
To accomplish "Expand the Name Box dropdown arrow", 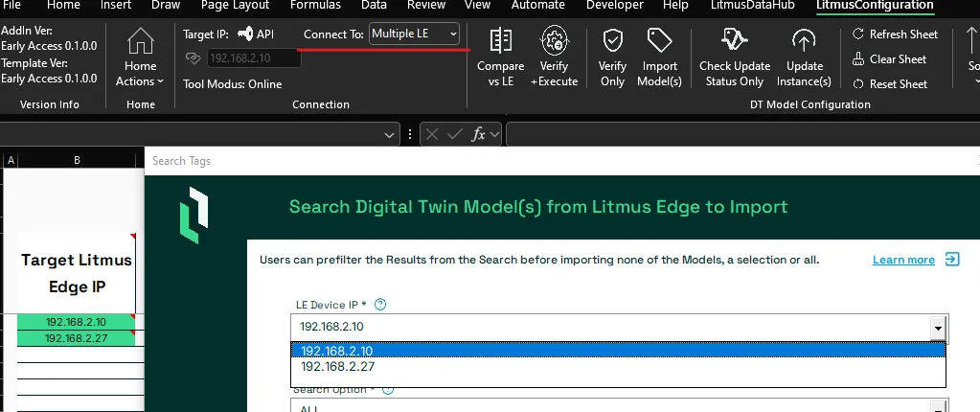I will pyautogui.click(x=389, y=134).
